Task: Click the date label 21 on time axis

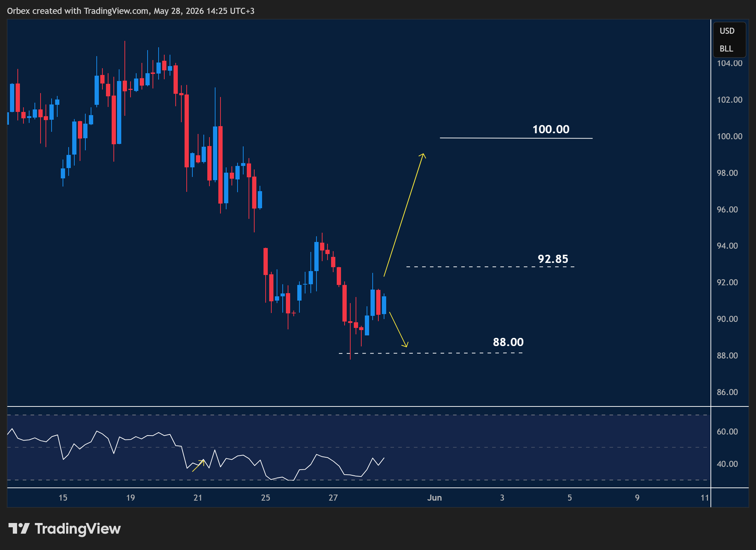Action: click(x=198, y=498)
